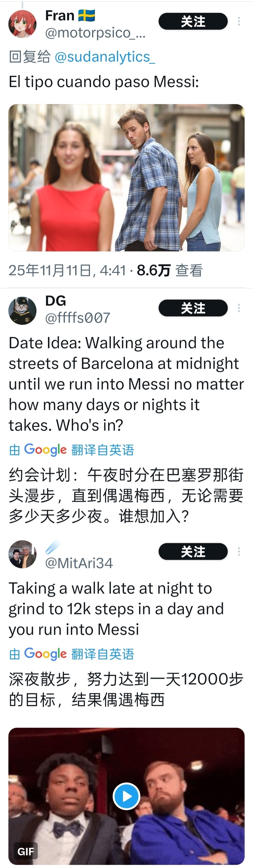This screenshot has height=868, width=253.
Task: Follow DG with the 关注 button
Action: 193,308
